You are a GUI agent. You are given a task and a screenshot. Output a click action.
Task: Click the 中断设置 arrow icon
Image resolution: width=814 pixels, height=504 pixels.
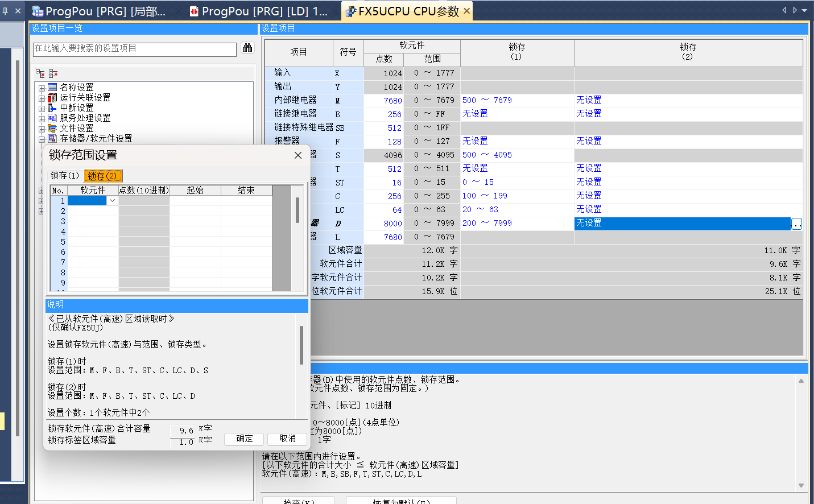pos(52,108)
